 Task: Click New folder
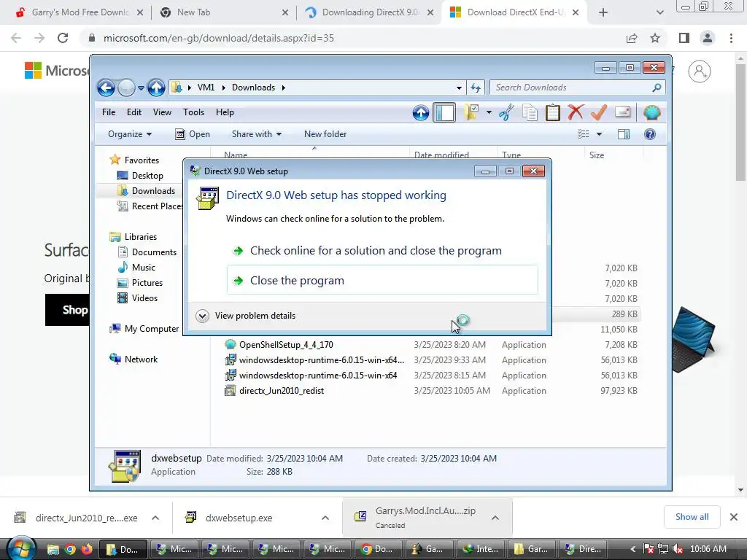(325, 134)
